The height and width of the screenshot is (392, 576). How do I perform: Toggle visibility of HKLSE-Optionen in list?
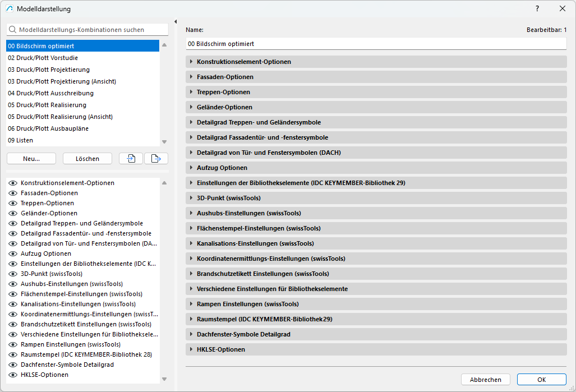[x=13, y=375]
